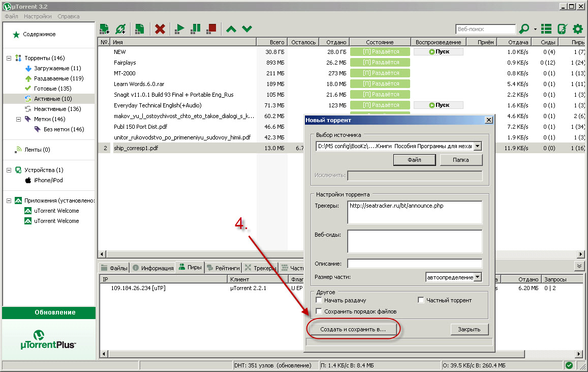Image resolution: width=588 pixels, height=372 pixels.
Task: Collapse the Торренты tree node
Action: 9,58
